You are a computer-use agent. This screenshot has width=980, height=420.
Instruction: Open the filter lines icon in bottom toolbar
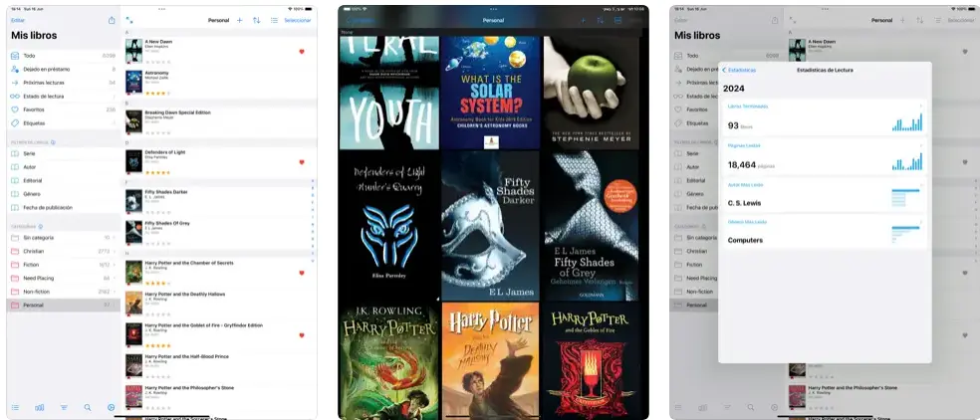pyautogui.click(x=64, y=407)
